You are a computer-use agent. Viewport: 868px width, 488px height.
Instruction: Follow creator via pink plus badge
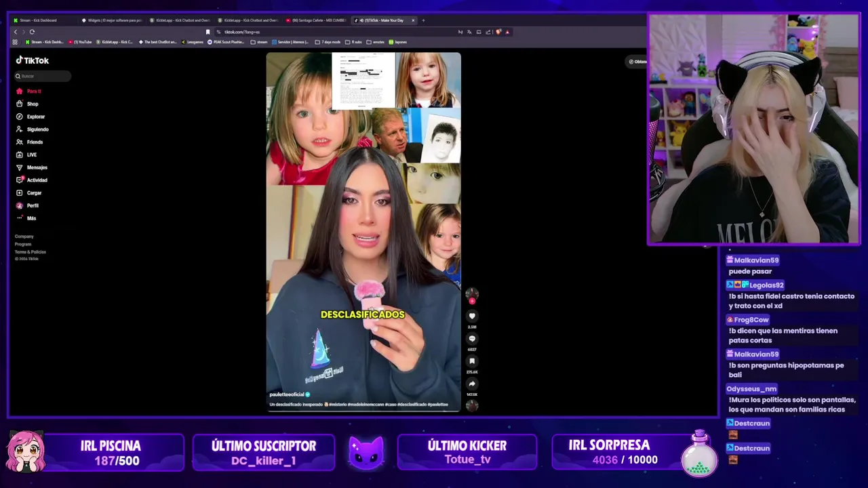[472, 301]
